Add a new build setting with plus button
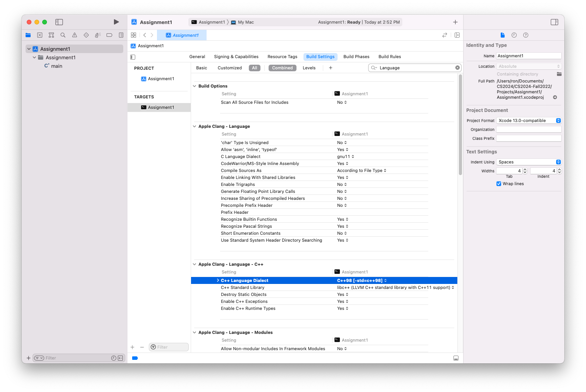The image size is (586, 392). 330,68
